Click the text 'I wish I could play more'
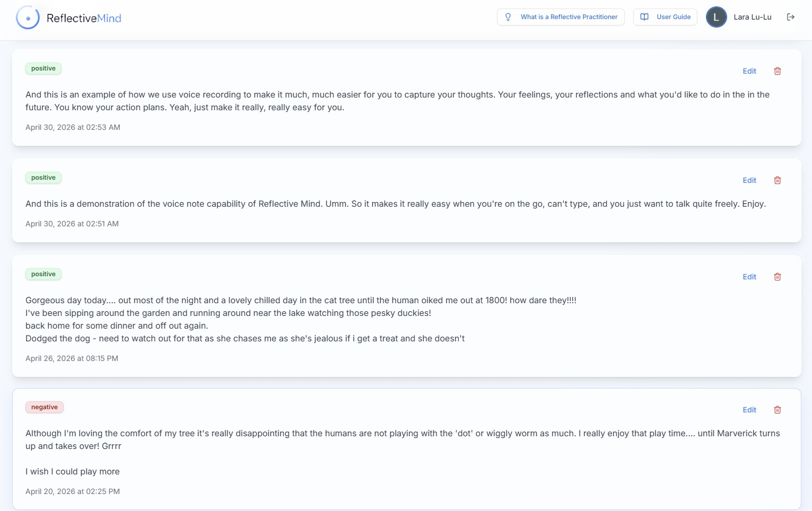Viewport: 812px width, 511px height. (x=73, y=471)
